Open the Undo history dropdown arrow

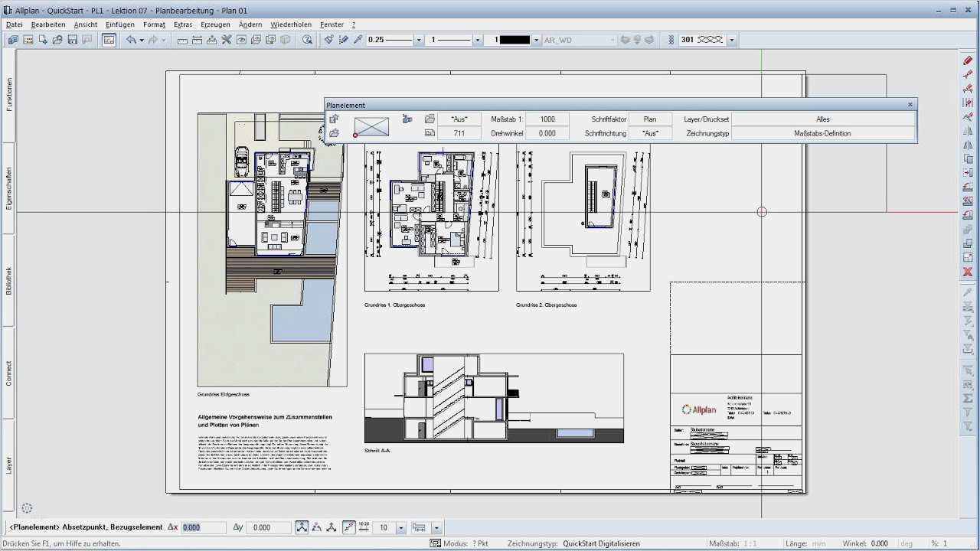pos(141,40)
